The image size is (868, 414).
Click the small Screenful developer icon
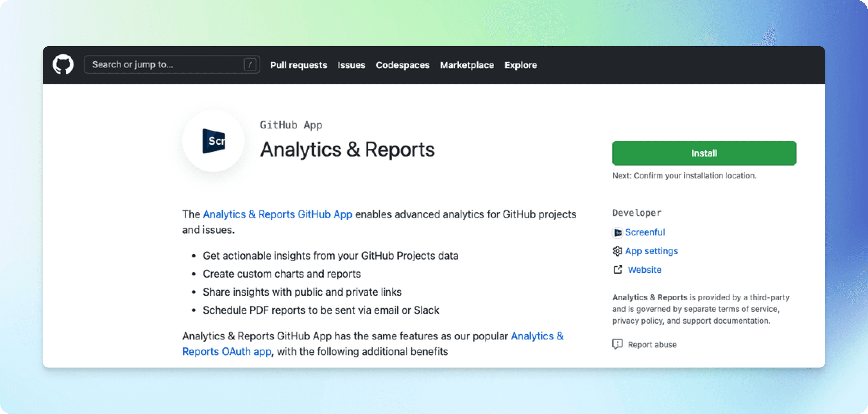click(x=617, y=232)
